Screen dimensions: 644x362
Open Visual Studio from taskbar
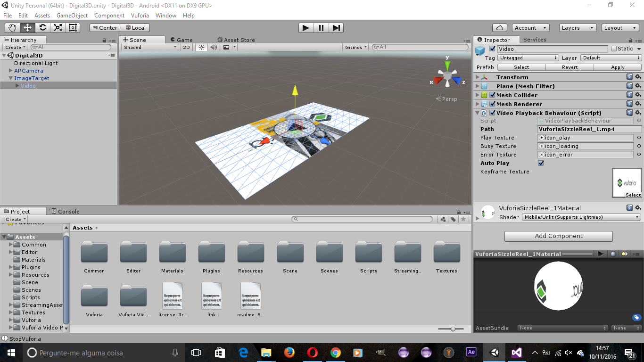coord(516,353)
